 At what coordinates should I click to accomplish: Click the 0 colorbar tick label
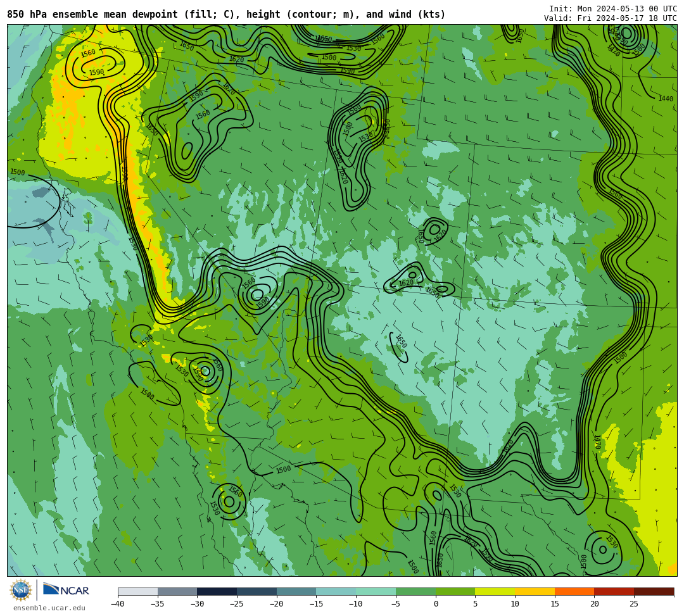(436, 604)
